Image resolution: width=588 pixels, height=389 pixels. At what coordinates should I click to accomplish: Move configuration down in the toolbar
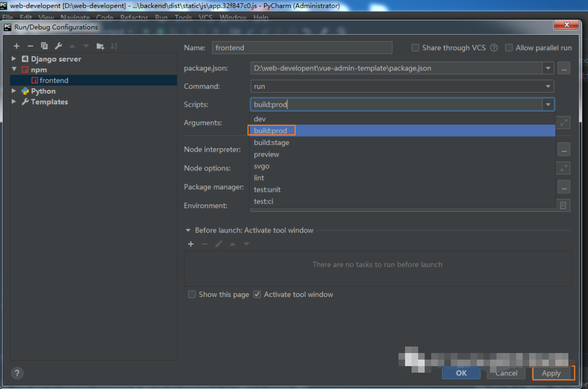click(86, 46)
